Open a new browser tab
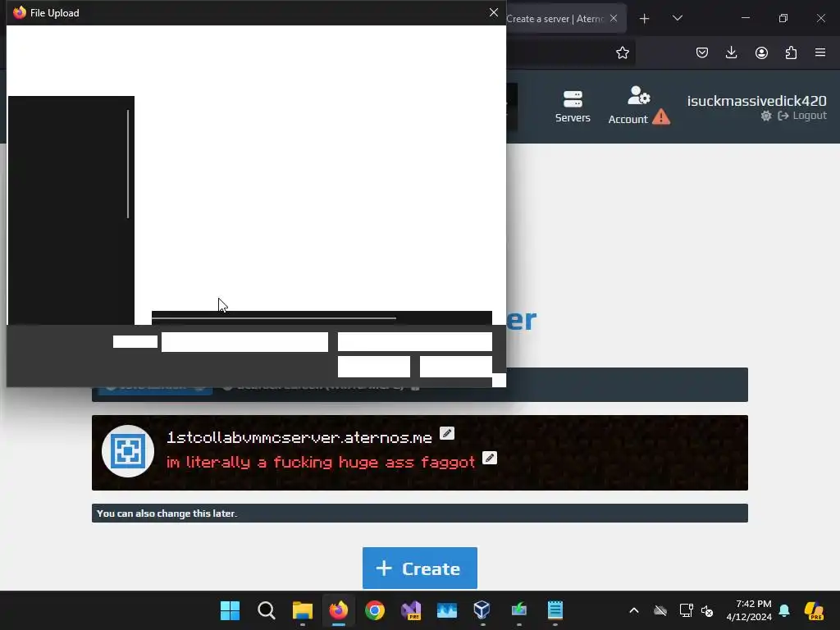Image resolution: width=840 pixels, height=630 pixels. coord(645,19)
